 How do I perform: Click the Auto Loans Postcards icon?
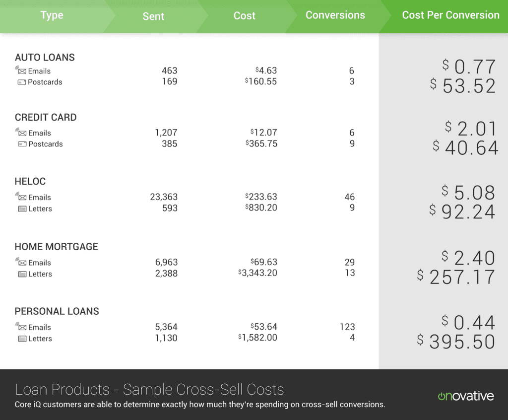click(22, 82)
